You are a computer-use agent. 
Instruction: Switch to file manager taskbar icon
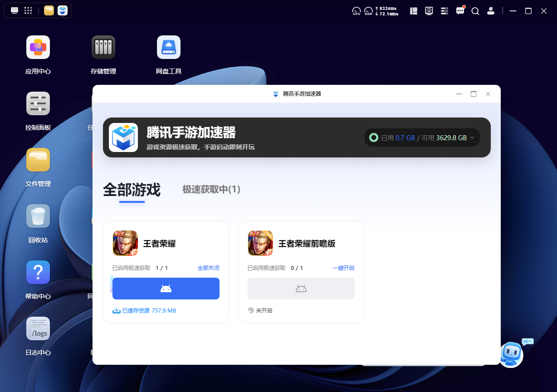(49, 10)
